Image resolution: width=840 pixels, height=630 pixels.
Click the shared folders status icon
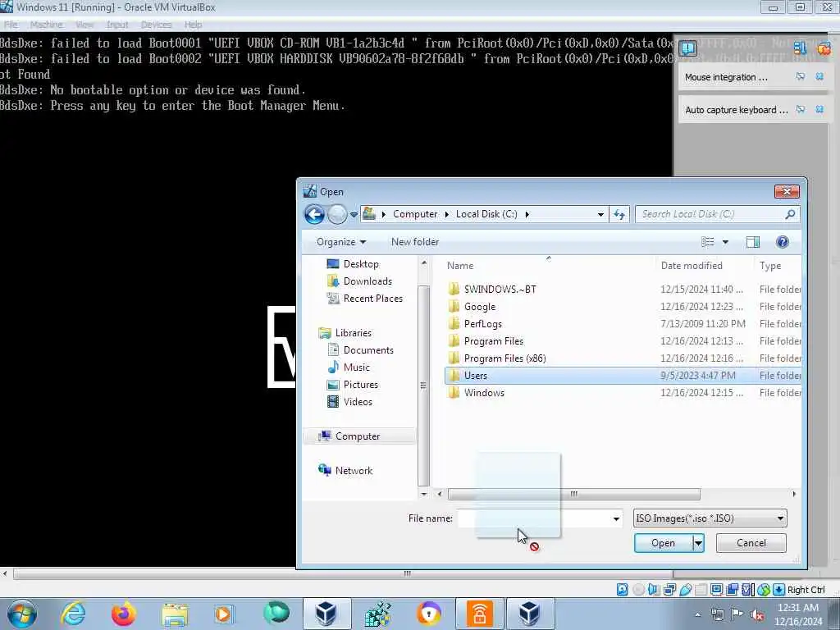[x=701, y=589]
